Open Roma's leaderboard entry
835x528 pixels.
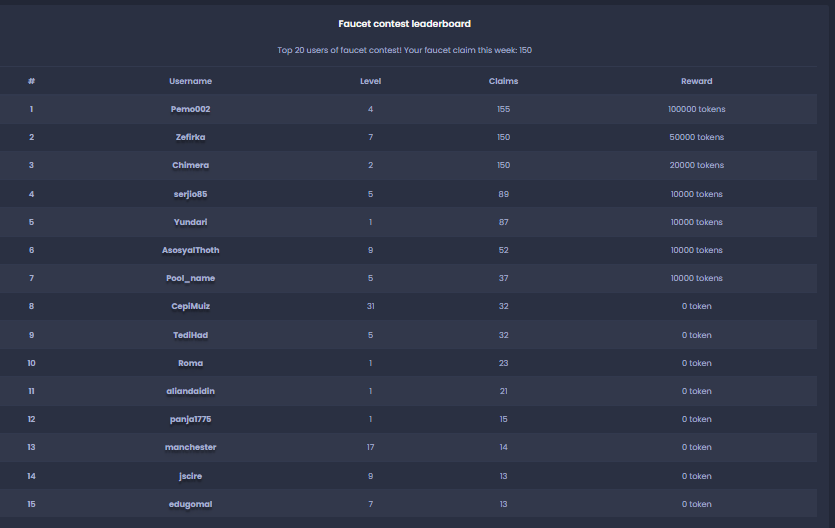pos(190,363)
